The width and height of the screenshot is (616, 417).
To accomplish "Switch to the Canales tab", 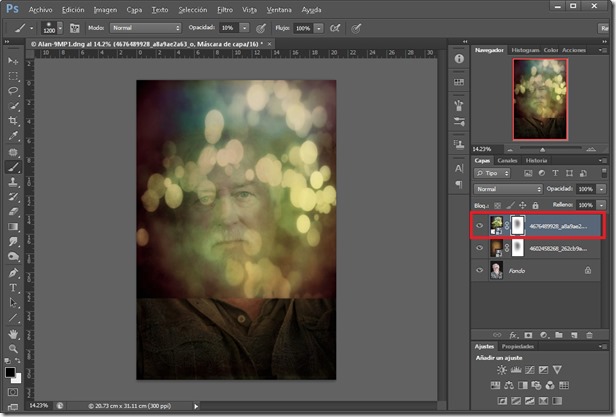I will click(508, 160).
